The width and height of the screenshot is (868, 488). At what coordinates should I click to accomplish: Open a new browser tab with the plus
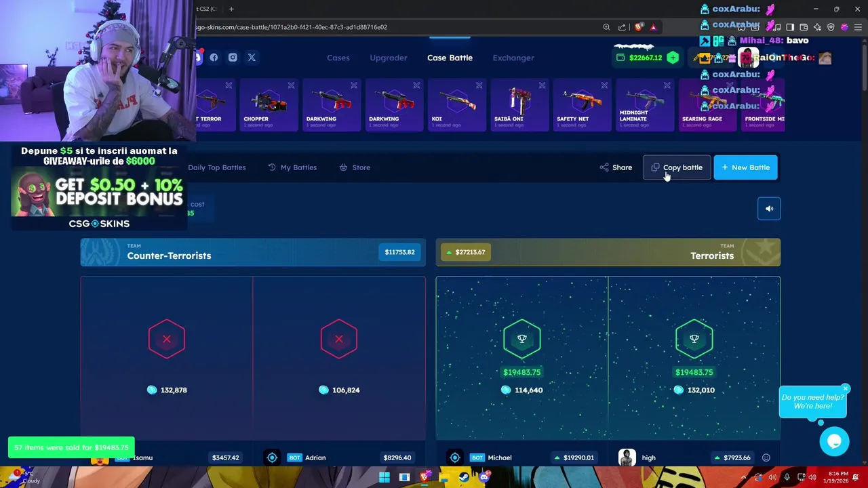pos(231,9)
